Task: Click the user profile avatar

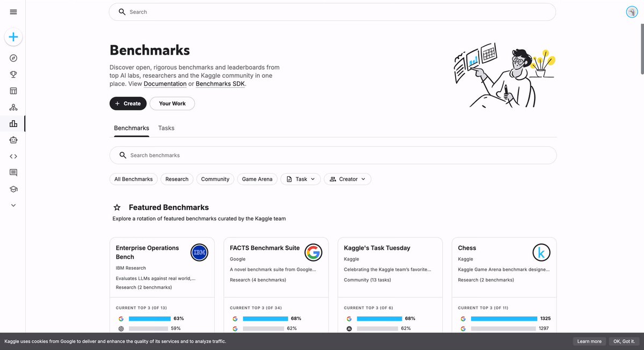Action: click(632, 12)
